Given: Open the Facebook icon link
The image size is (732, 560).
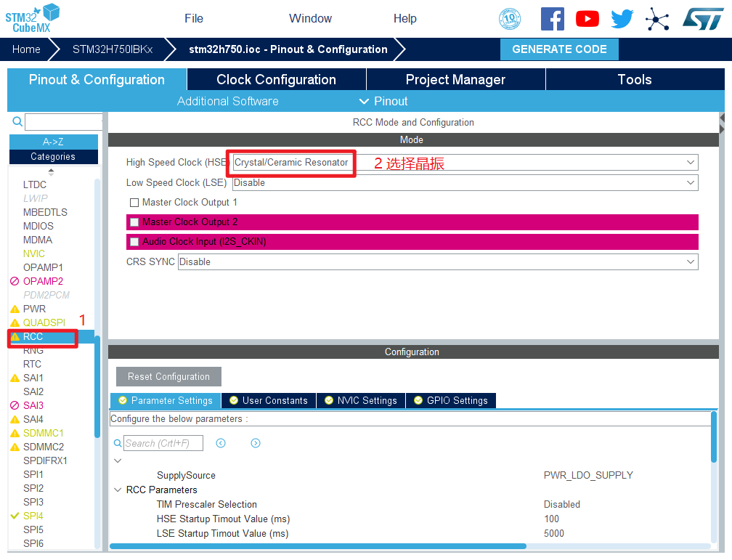Looking at the screenshot, I should (x=552, y=19).
